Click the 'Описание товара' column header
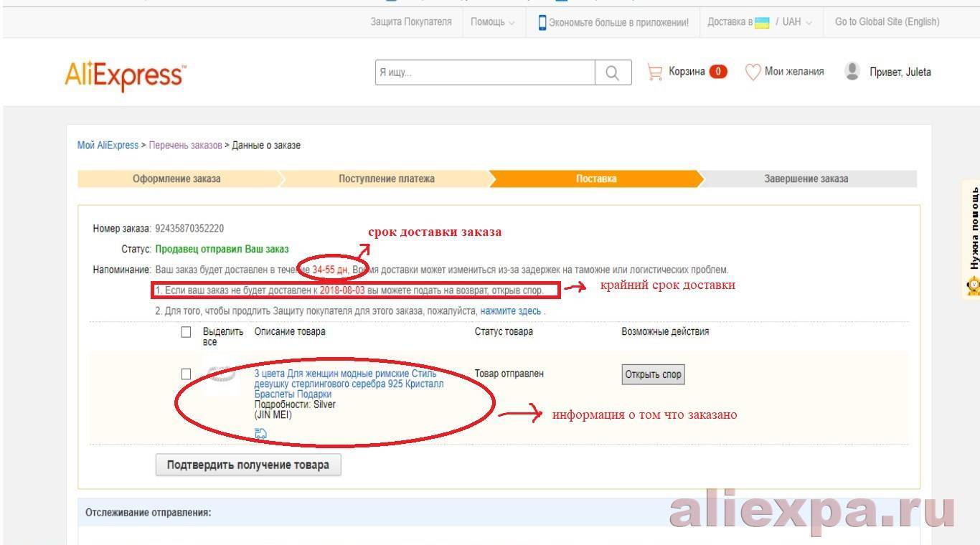This screenshot has width=980, height=545. [x=290, y=332]
